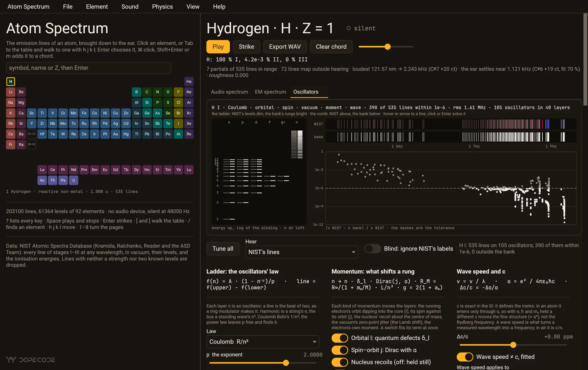Image resolution: width=588 pixels, height=370 pixels.
Task: Click the Gold (Au) element tile
Action: tap(116, 134)
